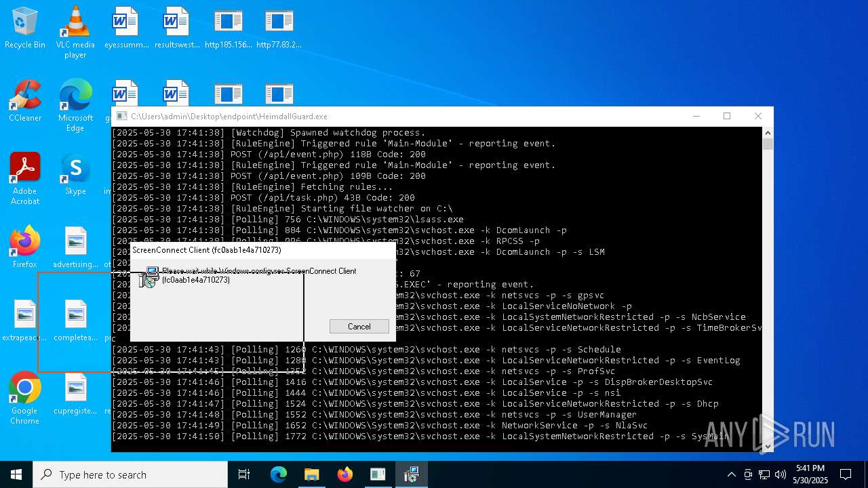Click the 'Starting file watcher on C:\' line

pyautogui.click(x=282, y=209)
